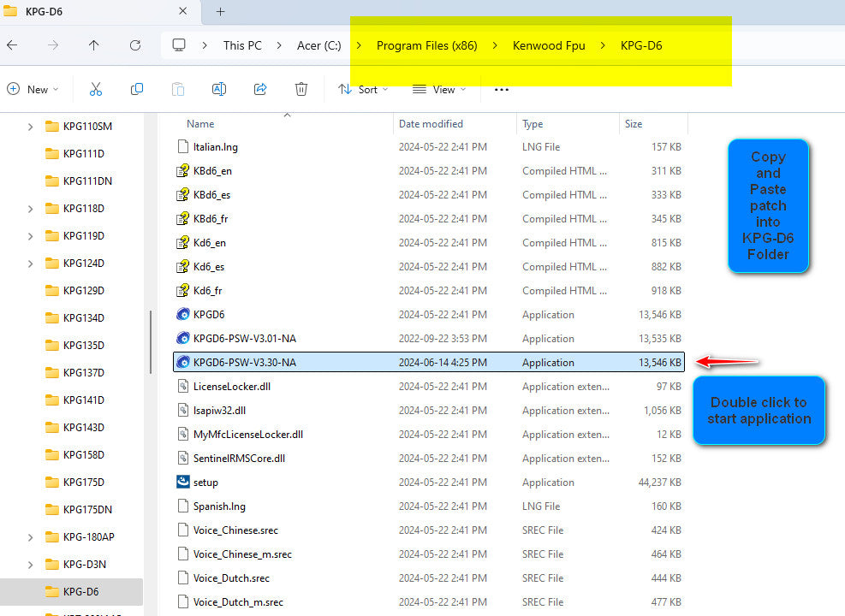Select the setup application icon
Image resolution: width=845 pixels, height=616 pixels.
click(x=182, y=482)
